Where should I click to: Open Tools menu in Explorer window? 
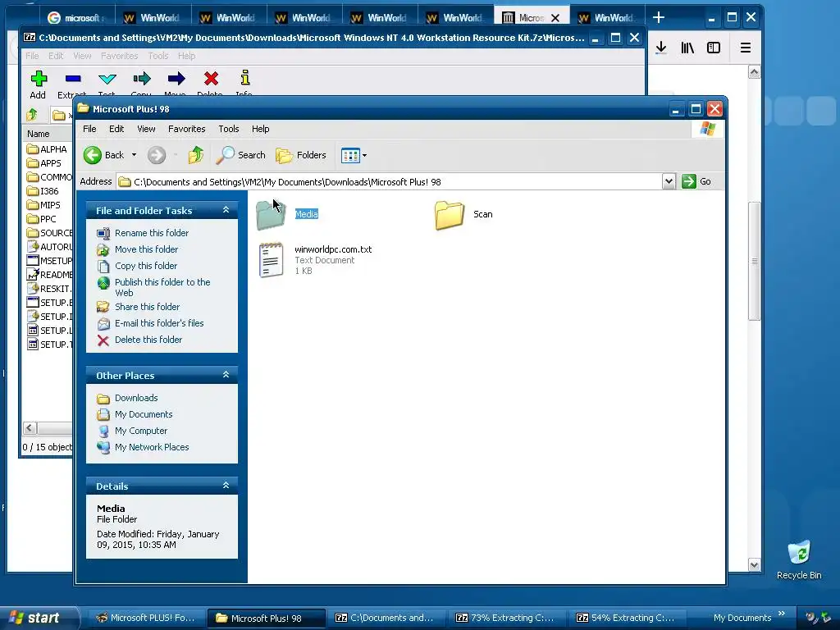coord(228,129)
